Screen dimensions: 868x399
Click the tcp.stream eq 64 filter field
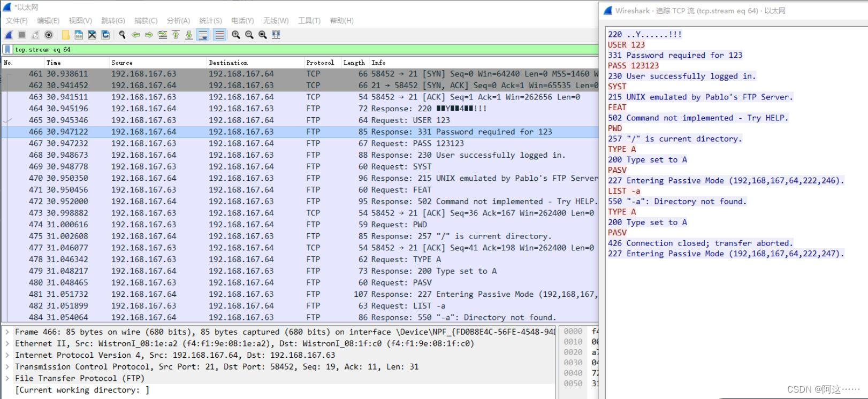[305, 50]
